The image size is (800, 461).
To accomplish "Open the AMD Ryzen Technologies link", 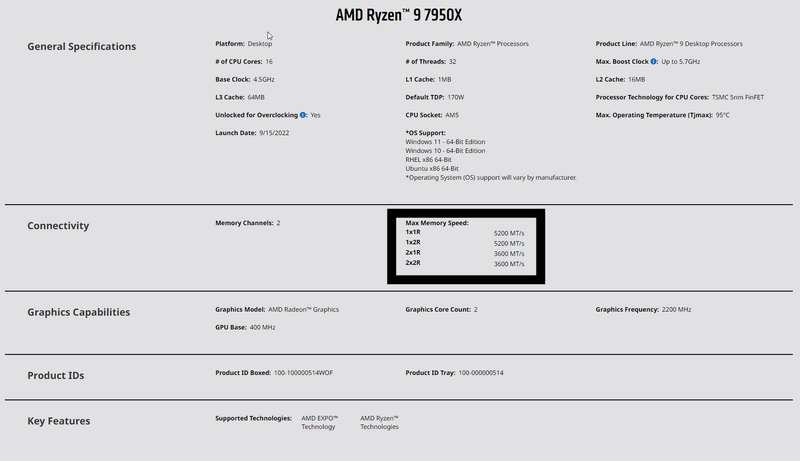I will point(380,422).
